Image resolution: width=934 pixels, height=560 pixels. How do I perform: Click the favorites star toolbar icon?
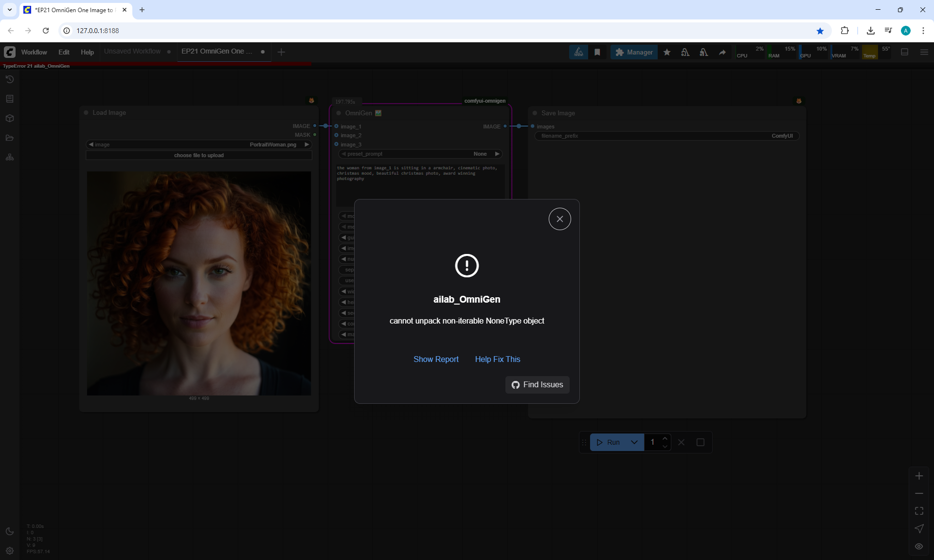667,52
